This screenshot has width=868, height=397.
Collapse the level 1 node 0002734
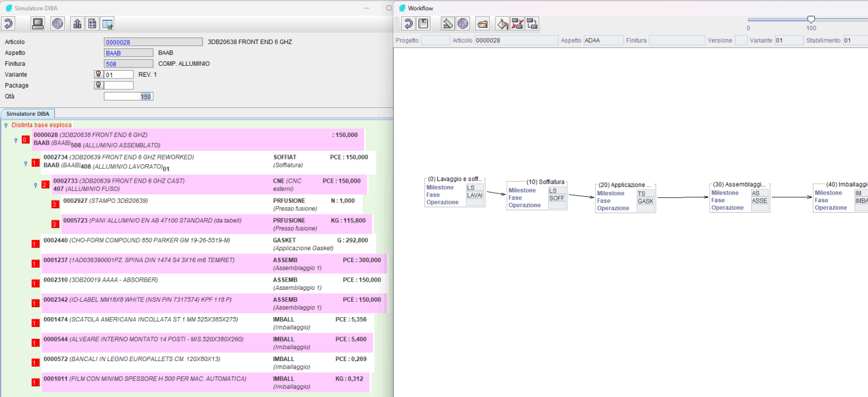(x=26, y=163)
